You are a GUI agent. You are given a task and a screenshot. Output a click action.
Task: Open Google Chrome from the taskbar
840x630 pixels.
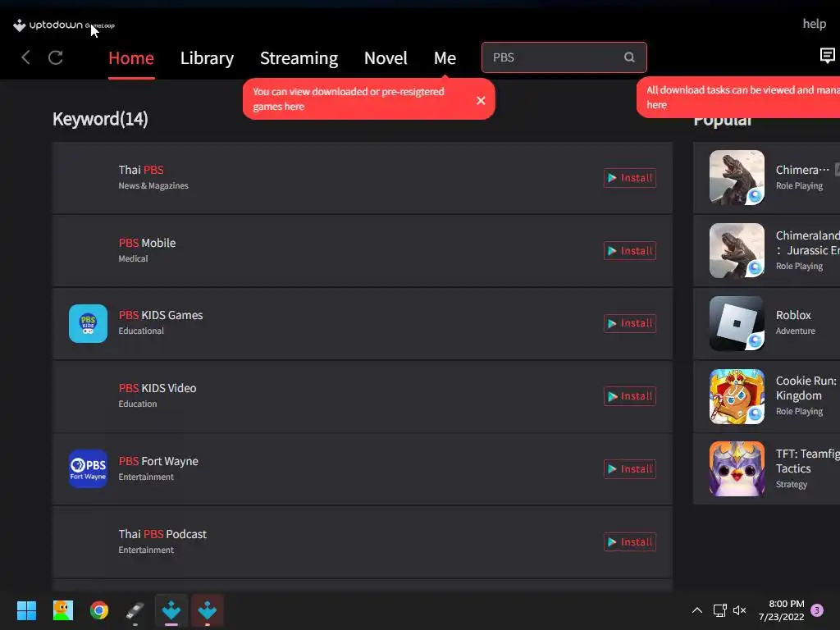99,610
